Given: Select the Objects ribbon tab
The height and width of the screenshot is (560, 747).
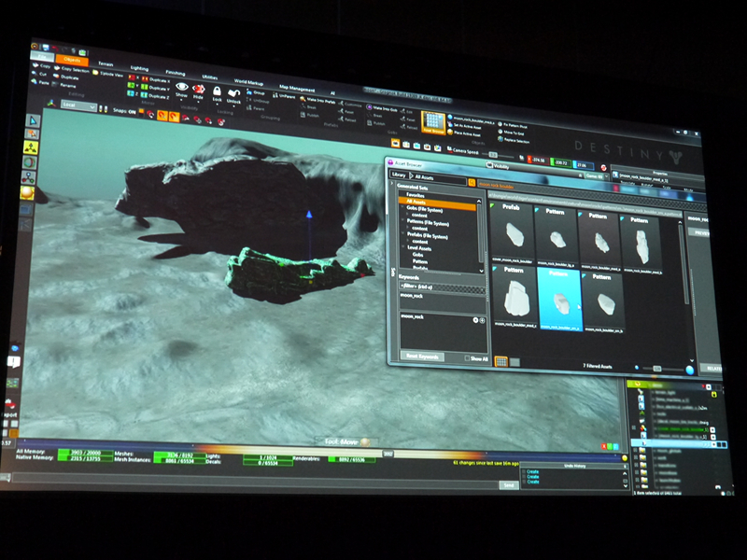Looking at the screenshot, I should pos(72,60).
